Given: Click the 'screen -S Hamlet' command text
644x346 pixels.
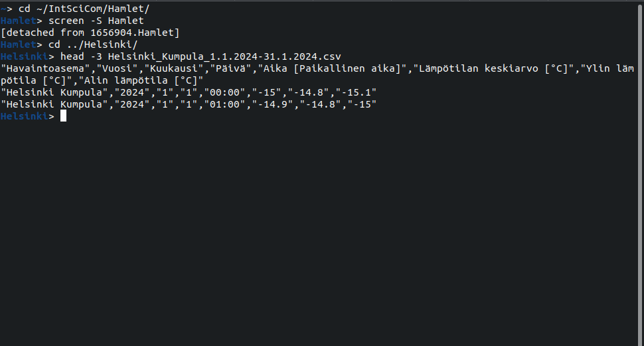Looking at the screenshot, I should pyautogui.click(x=96, y=21).
